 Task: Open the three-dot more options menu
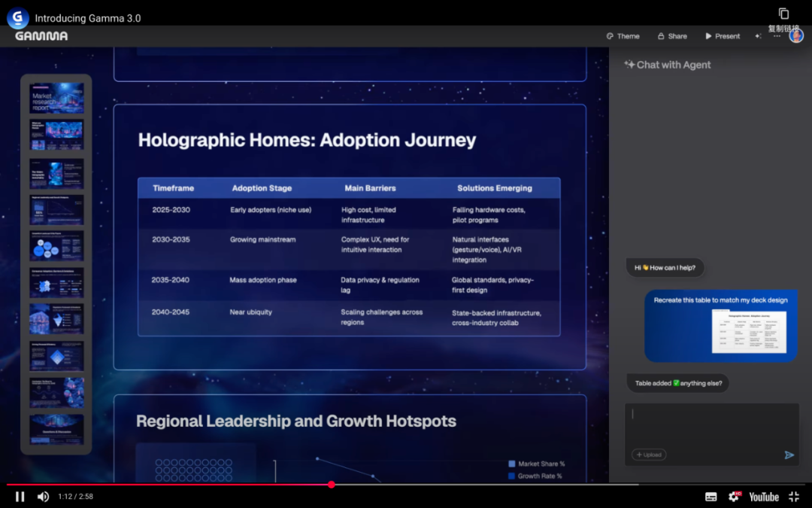[x=777, y=36]
